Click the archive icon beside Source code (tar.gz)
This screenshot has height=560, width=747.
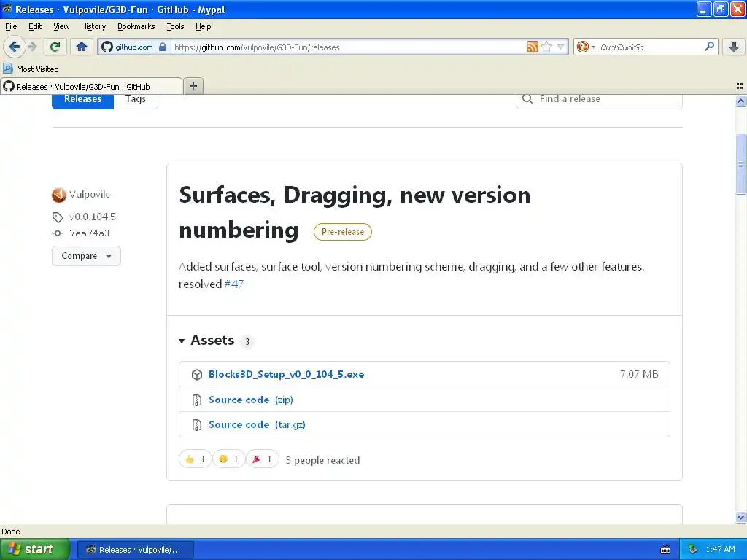point(197,425)
